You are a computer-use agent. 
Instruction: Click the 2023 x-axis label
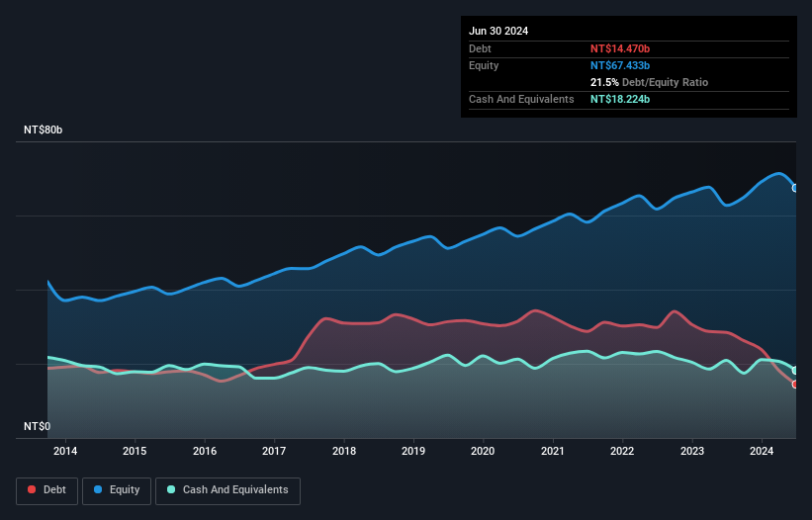[692, 451]
